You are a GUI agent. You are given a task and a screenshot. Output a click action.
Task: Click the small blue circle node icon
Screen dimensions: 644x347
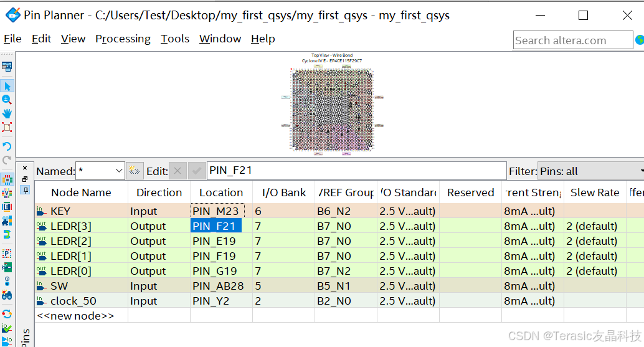pos(7,282)
